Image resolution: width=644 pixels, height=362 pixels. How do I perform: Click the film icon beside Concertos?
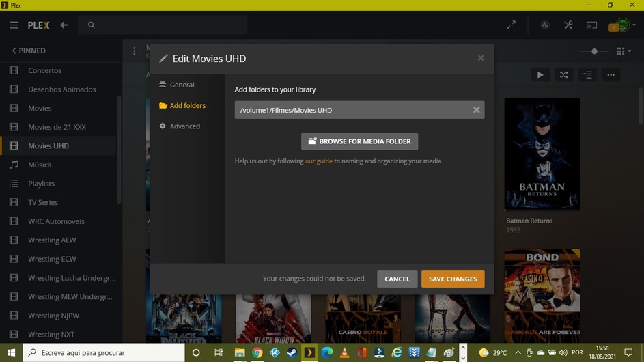(x=14, y=70)
